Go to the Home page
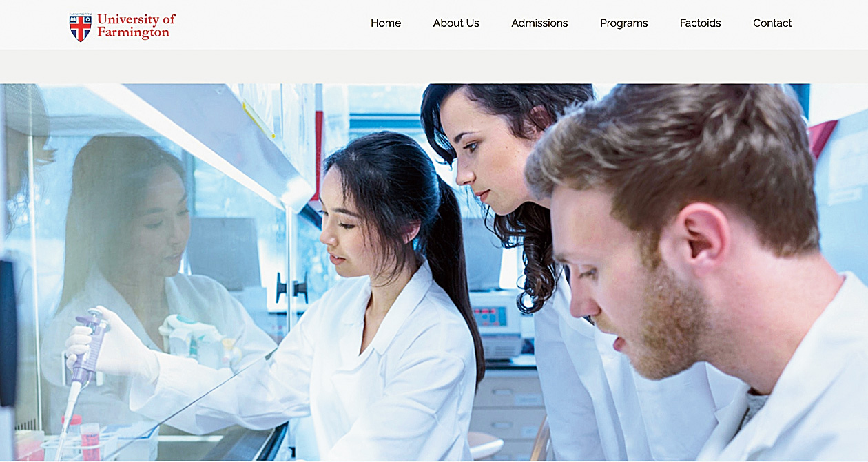Viewport: 868px width, 462px height. click(x=386, y=23)
